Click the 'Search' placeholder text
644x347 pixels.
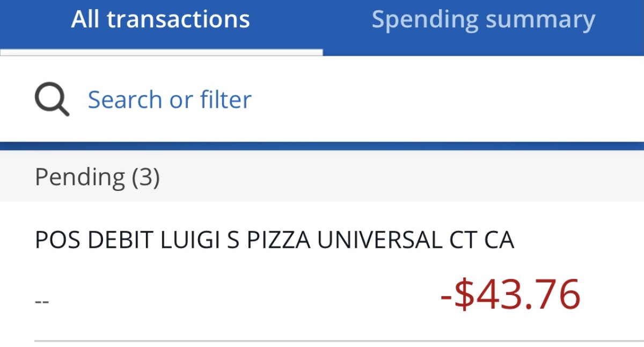tap(125, 100)
